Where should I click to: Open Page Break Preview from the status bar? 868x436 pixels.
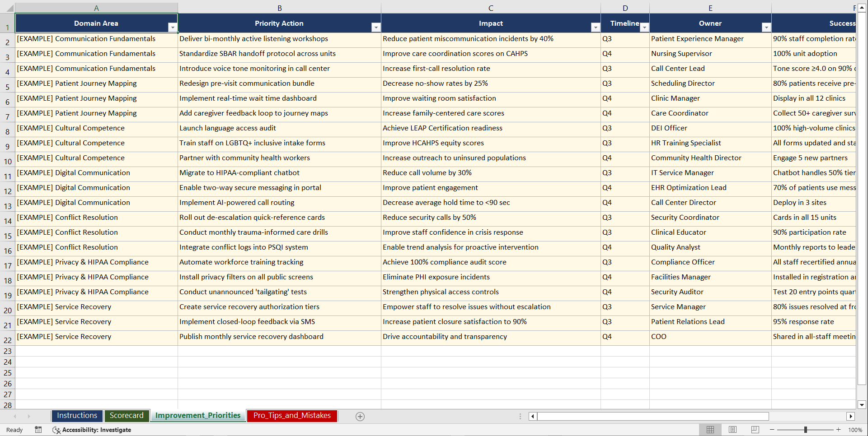pos(754,430)
